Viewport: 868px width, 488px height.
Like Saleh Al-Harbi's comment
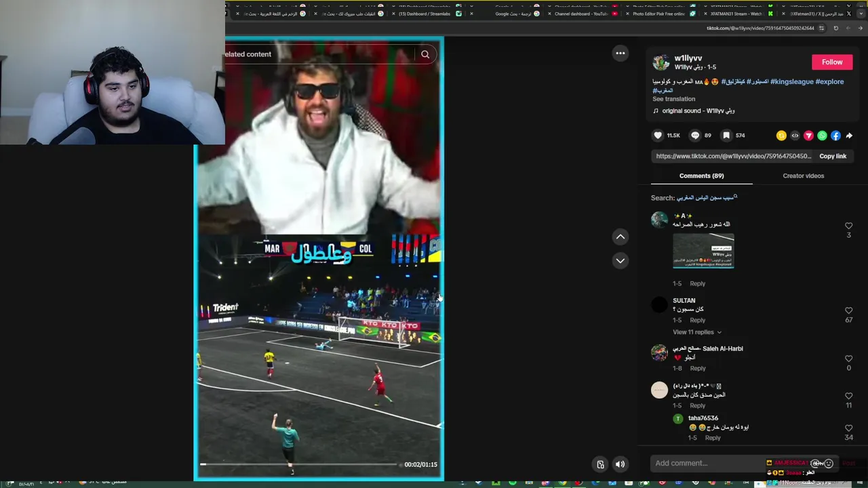pyautogui.click(x=848, y=359)
